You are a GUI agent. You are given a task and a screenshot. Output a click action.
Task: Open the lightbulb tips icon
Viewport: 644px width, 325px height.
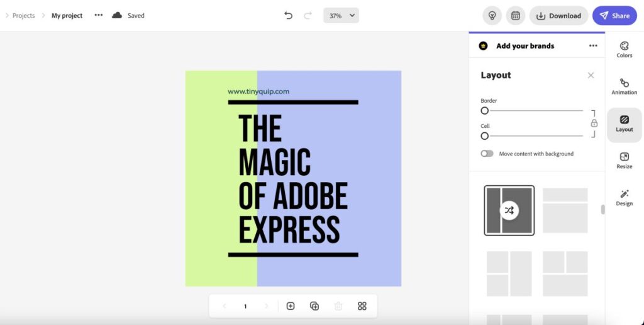492,16
